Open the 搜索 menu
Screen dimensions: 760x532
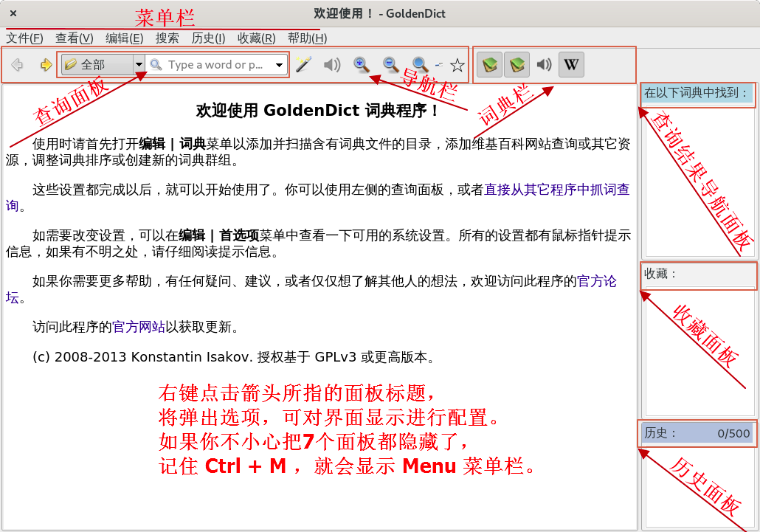point(167,38)
